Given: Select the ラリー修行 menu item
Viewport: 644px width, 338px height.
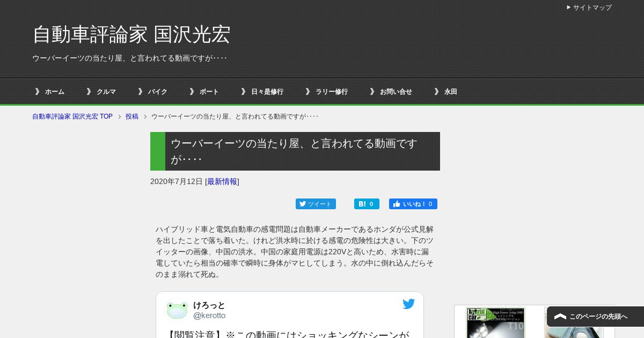Looking at the screenshot, I should coord(332,92).
